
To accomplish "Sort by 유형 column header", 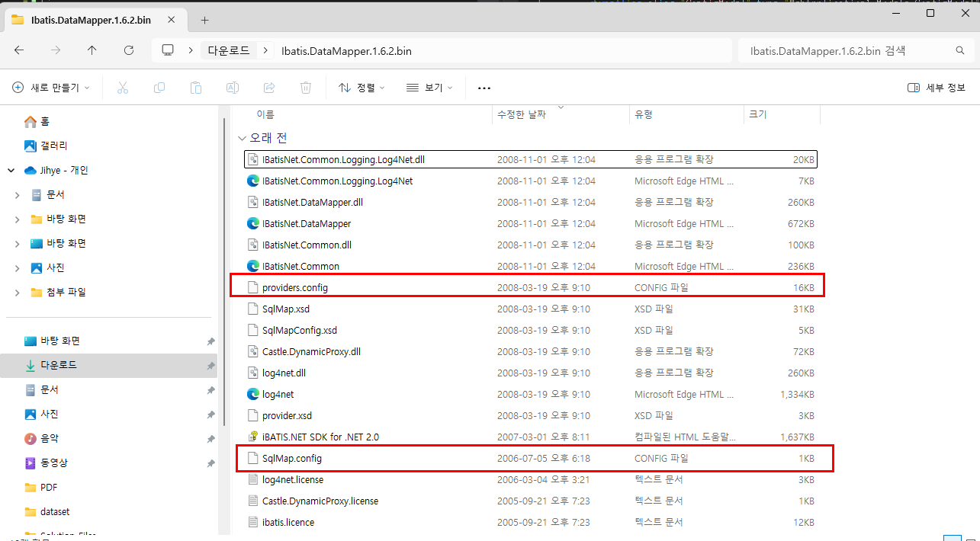I will tap(644, 114).
